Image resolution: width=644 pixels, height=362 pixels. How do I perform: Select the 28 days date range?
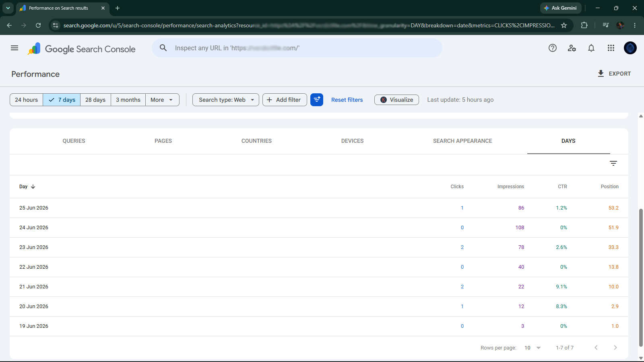95,100
